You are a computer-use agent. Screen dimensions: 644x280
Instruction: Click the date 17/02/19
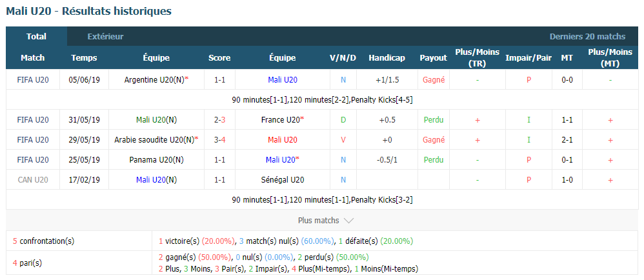(x=84, y=180)
